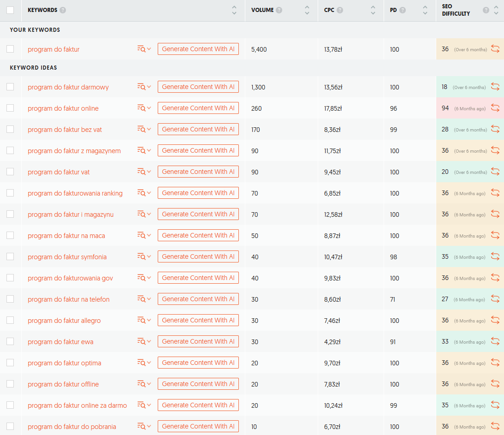The width and height of the screenshot is (504, 435).
Task: Refresh SEO difficulty for 'program do faktur na telefon'
Action: pyautogui.click(x=495, y=299)
